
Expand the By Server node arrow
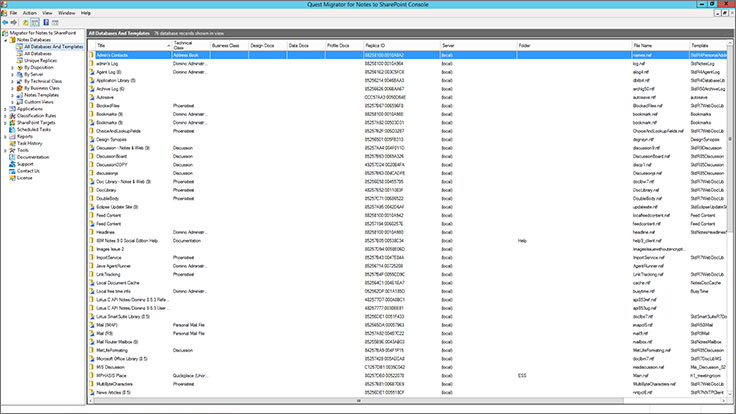[13, 75]
